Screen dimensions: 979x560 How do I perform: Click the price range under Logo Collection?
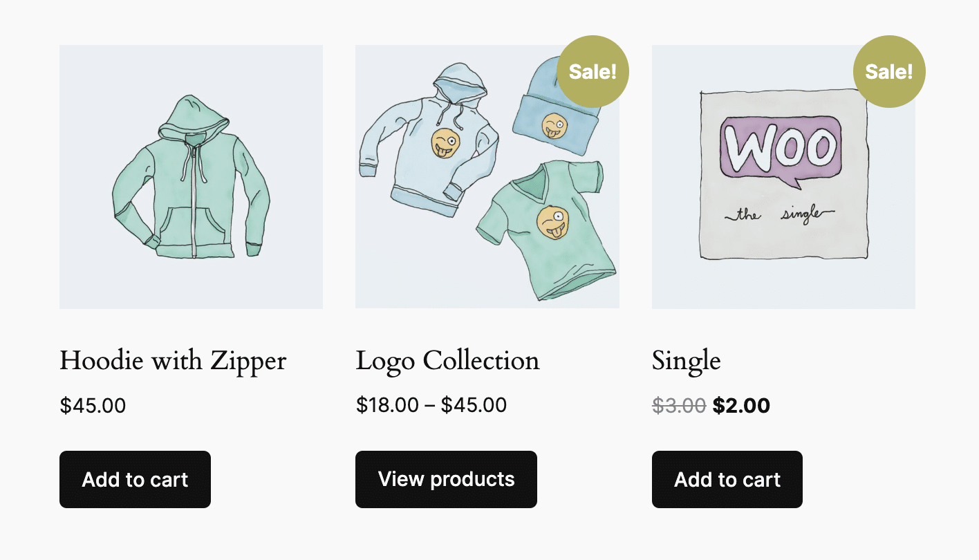pos(431,405)
